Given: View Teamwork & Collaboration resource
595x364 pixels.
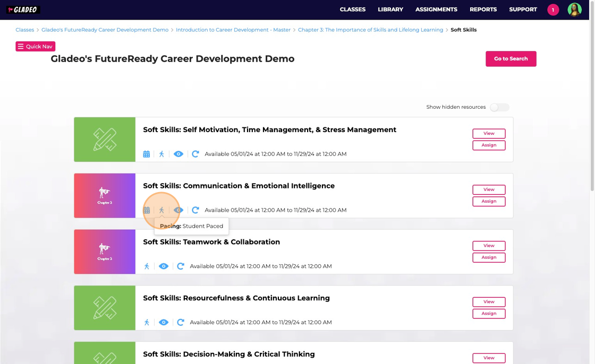Looking at the screenshot, I should pyautogui.click(x=489, y=246).
